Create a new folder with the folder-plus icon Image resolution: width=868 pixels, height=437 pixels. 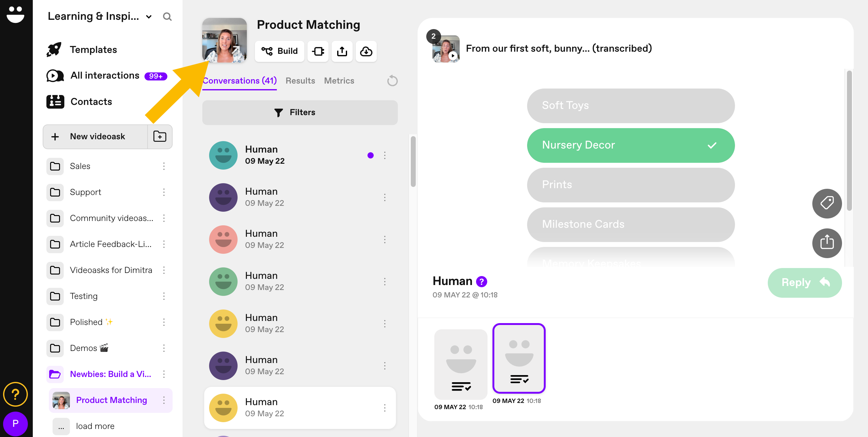pyautogui.click(x=160, y=136)
